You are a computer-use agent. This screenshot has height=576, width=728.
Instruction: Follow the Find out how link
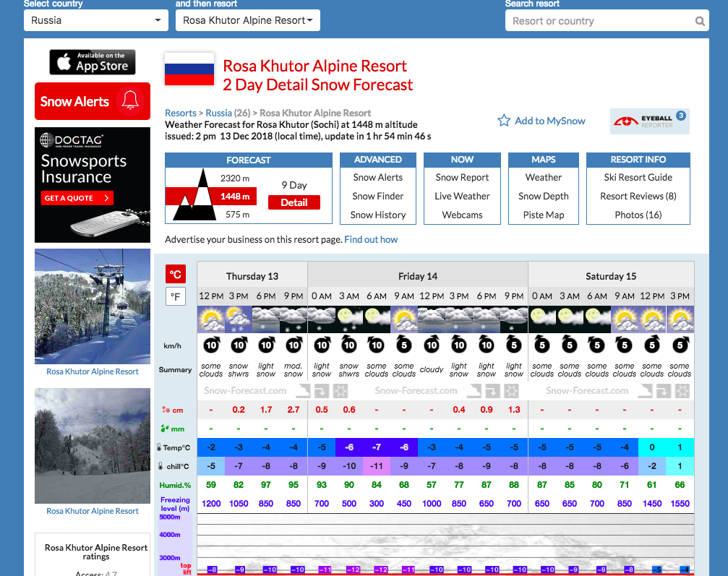[x=371, y=239]
